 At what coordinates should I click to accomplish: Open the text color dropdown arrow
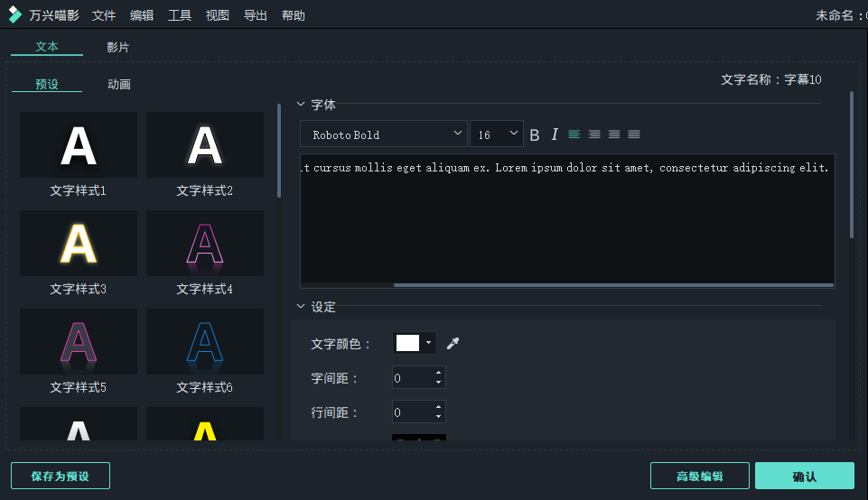[428, 343]
